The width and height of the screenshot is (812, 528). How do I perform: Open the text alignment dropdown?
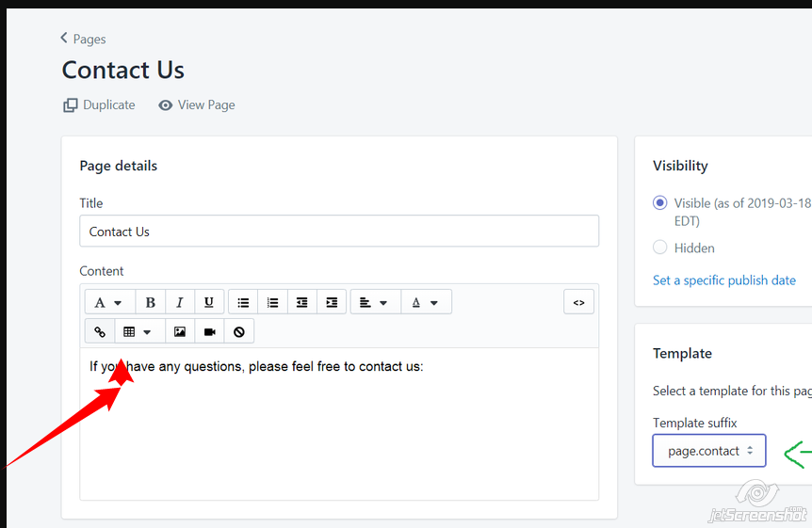pyautogui.click(x=374, y=302)
